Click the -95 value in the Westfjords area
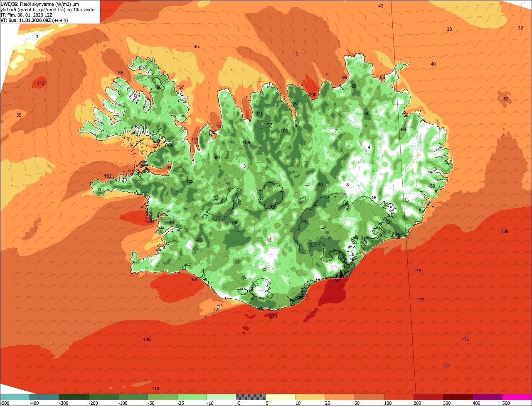 [170, 145]
